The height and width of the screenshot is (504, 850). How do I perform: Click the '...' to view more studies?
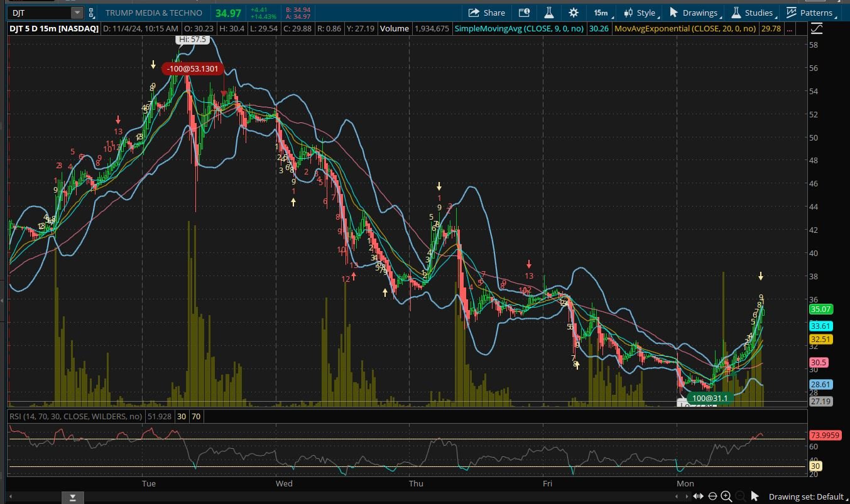[x=789, y=28]
